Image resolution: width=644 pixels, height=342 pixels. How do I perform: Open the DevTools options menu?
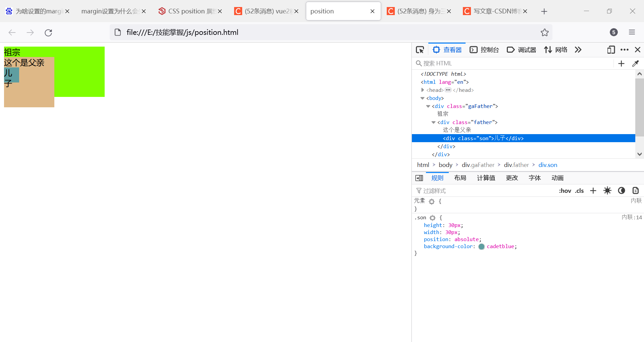(x=624, y=50)
